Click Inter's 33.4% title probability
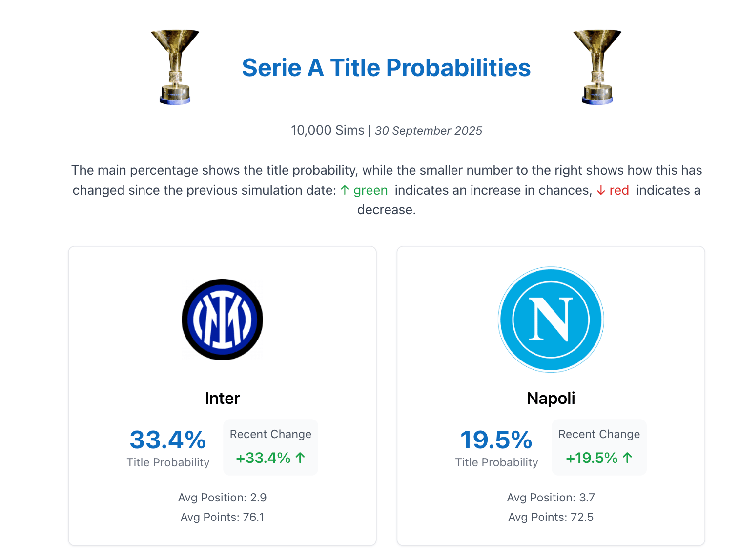Screen dimensions: 739x560 pyautogui.click(x=167, y=440)
